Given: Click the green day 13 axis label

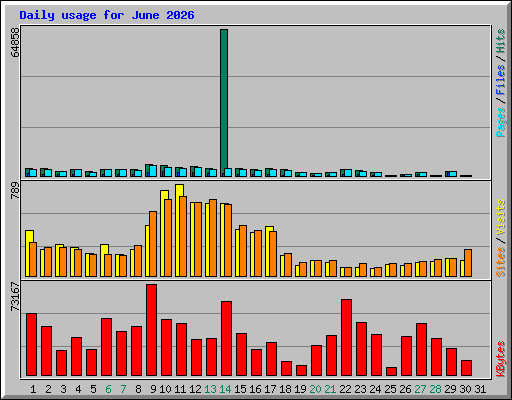Looking at the screenshot, I should coord(210,389).
